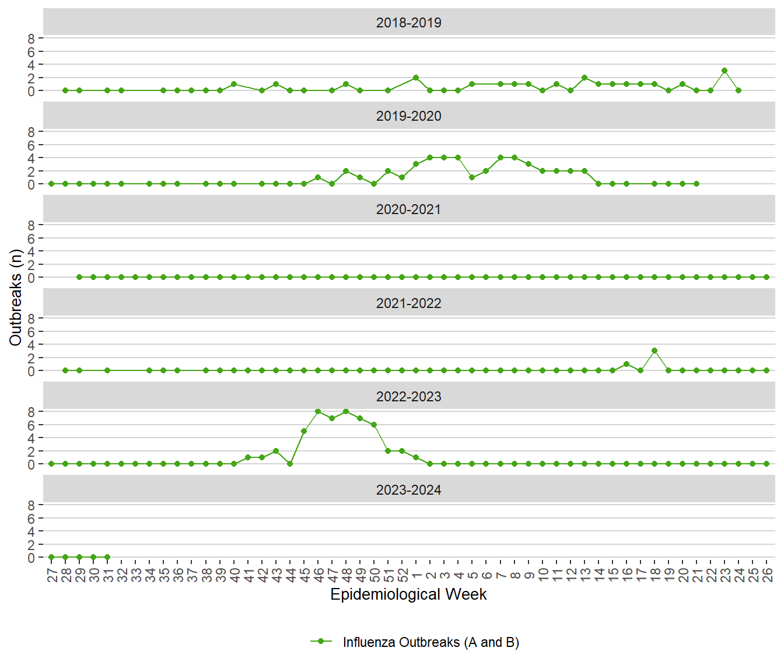Click the week 18 spike in 2021-2022
The width and height of the screenshot is (784, 672).
[x=654, y=351]
